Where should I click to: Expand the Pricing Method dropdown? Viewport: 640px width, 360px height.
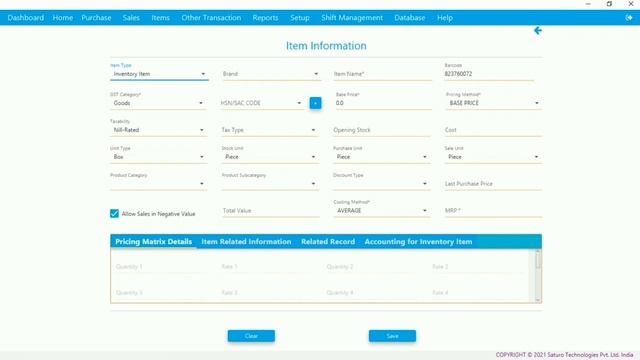(493, 103)
